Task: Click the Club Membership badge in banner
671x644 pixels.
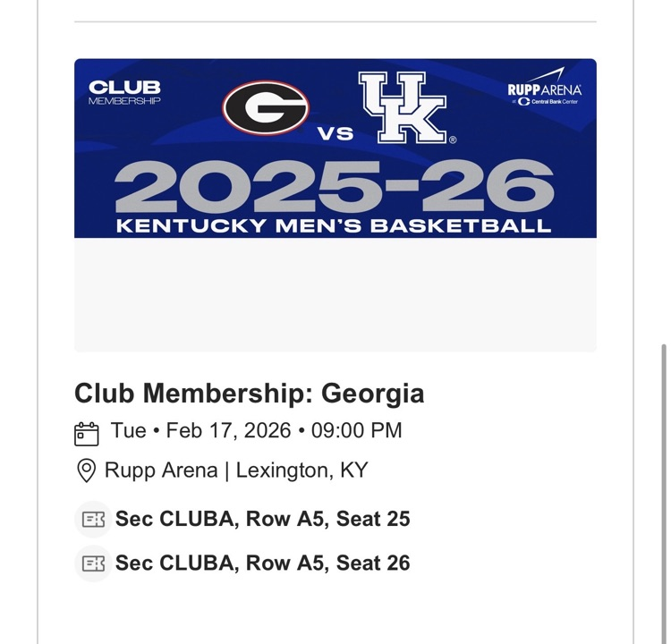Action: [x=124, y=92]
